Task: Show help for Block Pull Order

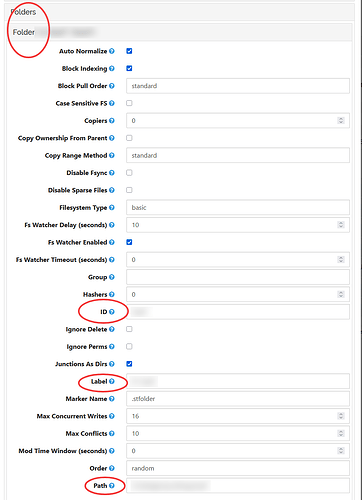Action: (x=112, y=86)
